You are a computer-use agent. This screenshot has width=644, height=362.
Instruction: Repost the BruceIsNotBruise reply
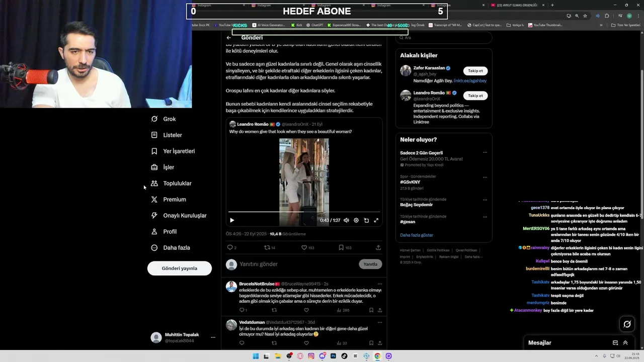coord(274,310)
